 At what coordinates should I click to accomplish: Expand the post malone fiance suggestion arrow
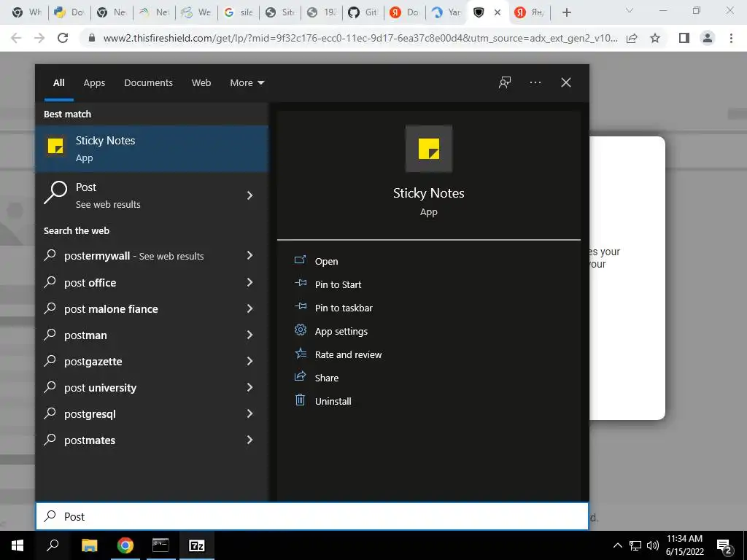249,308
